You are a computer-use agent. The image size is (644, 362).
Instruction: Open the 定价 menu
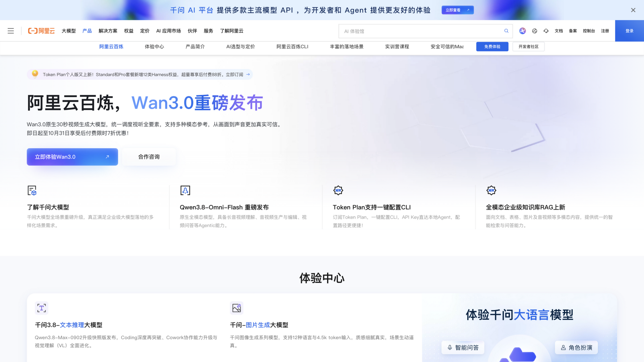click(x=145, y=31)
